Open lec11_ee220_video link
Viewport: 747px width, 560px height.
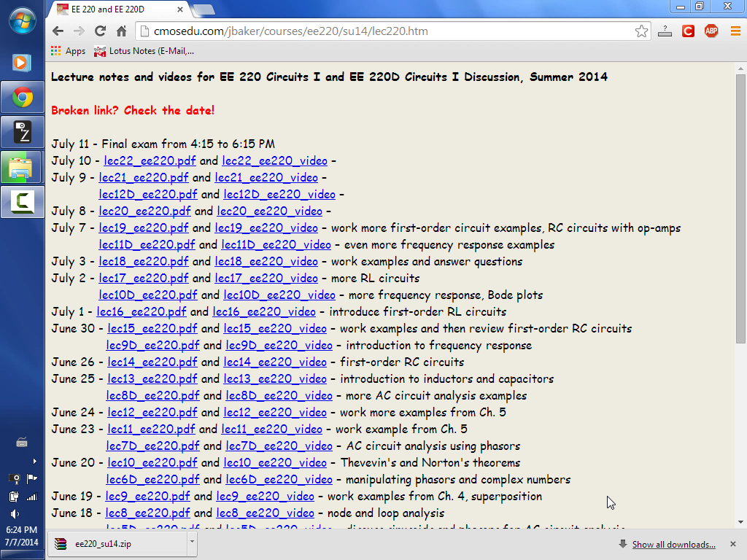[272, 429]
